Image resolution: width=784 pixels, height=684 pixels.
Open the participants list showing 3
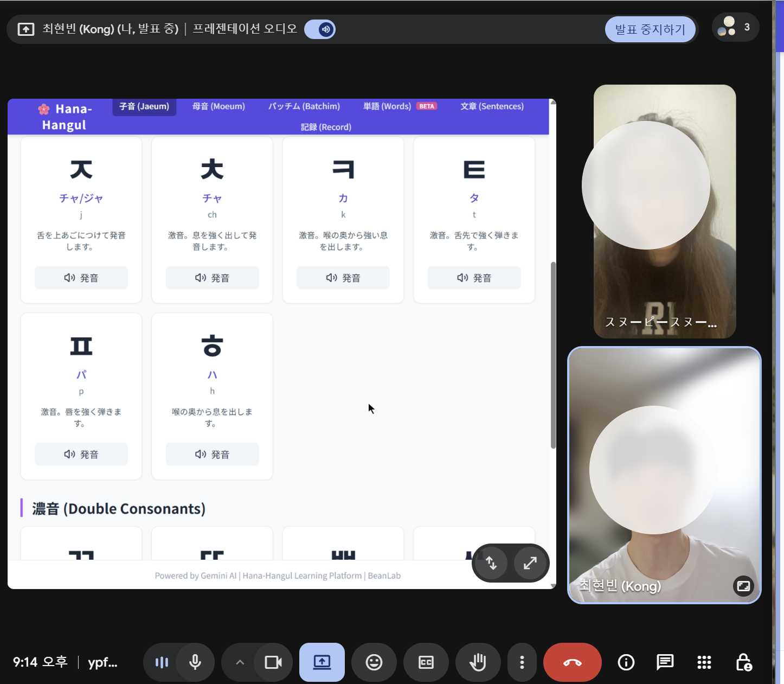click(x=735, y=27)
